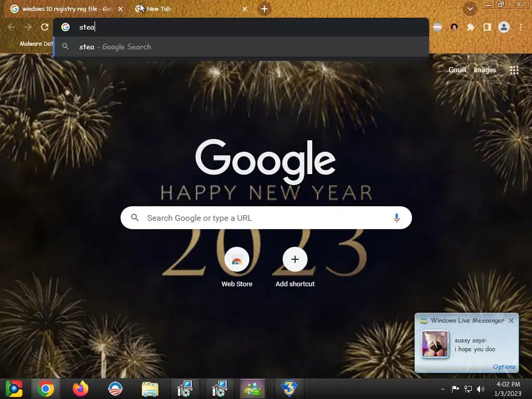532x399 pixels.
Task: Open File Explorer from the taskbar
Action: [x=150, y=389]
